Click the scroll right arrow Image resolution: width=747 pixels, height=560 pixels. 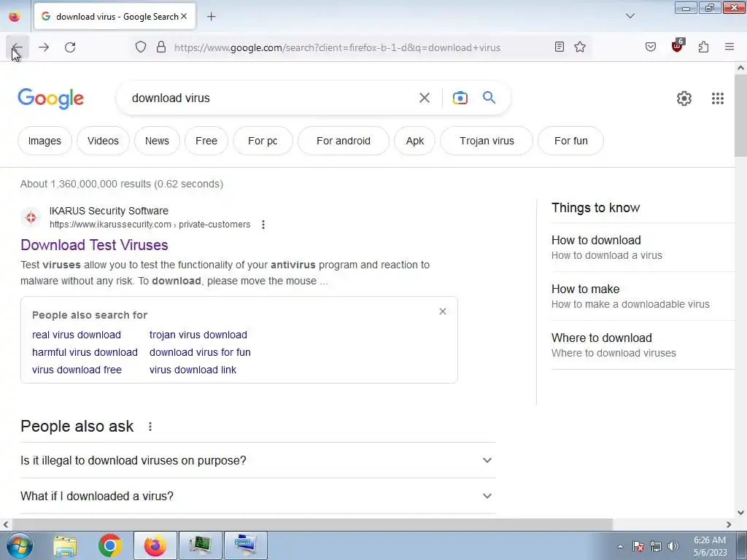(x=729, y=524)
